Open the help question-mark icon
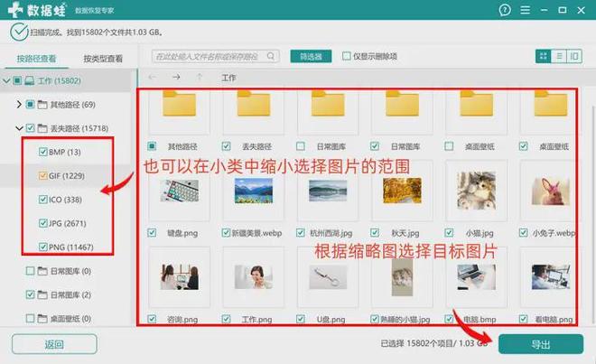The height and width of the screenshot is (364, 596). tap(505, 10)
